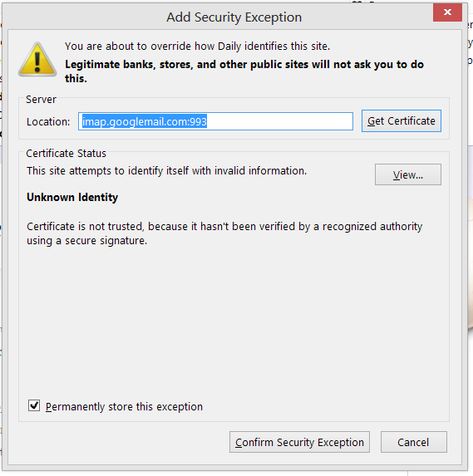Cancel the security exception dialog

414,442
